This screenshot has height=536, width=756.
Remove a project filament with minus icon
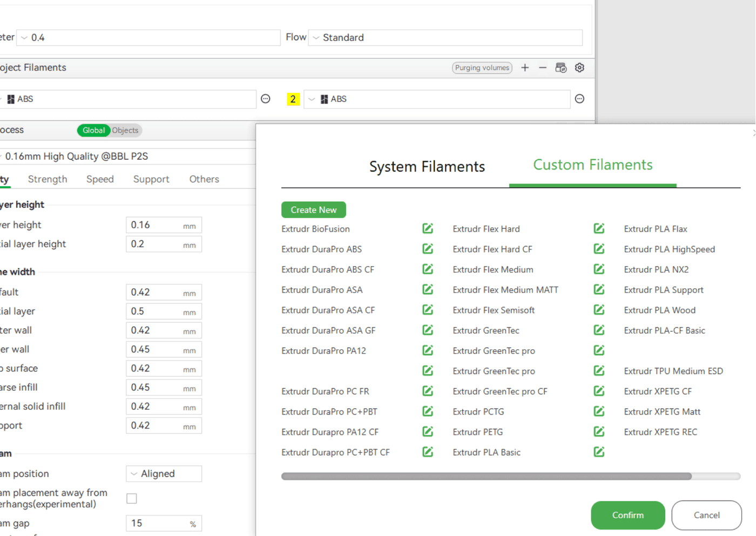tap(543, 67)
